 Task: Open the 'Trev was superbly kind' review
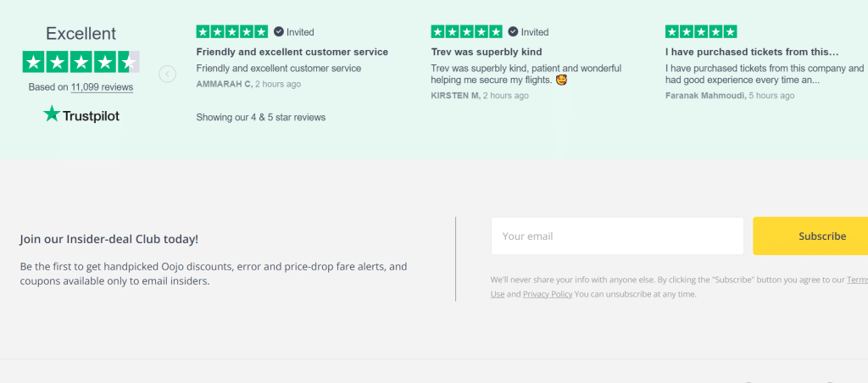pyautogui.click(x=486, y=53)
